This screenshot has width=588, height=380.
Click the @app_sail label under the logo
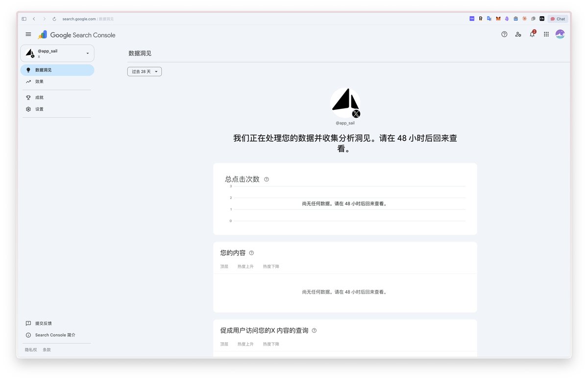click(x=345, y=123)
